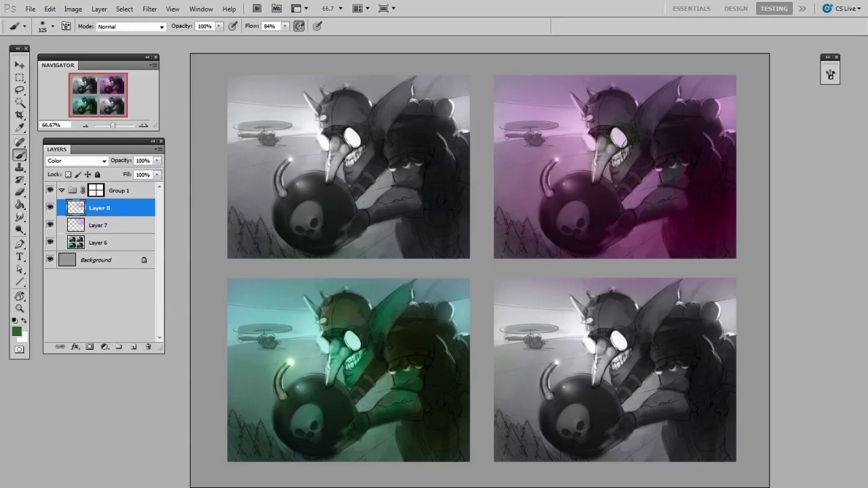Image resolution: width=868 pixels, height=488 pixels.
Task: Hide Layer 6 visibility eye
Action: pyautogui.click(x=50, y=242)
